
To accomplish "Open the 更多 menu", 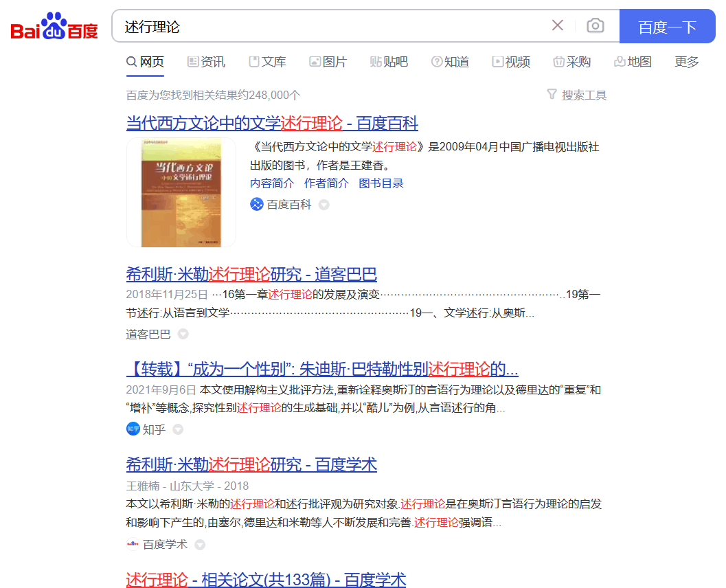I will 687,62.
